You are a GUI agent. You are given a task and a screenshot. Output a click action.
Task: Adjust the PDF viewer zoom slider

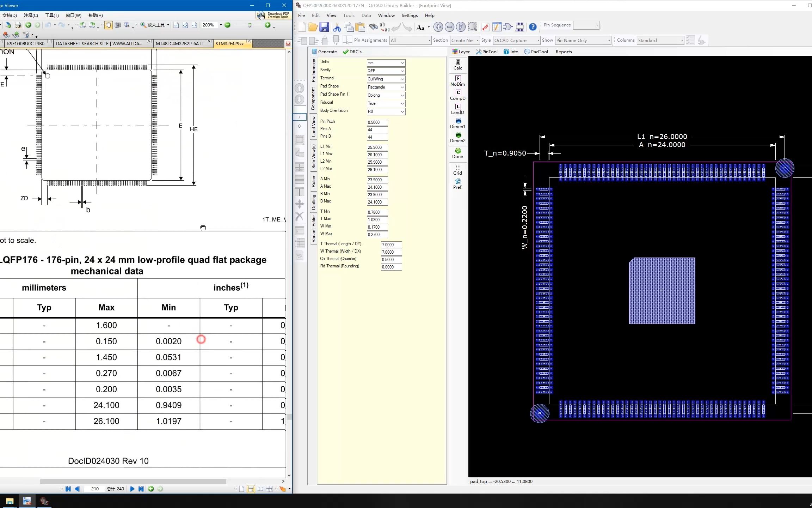point(249,25)
